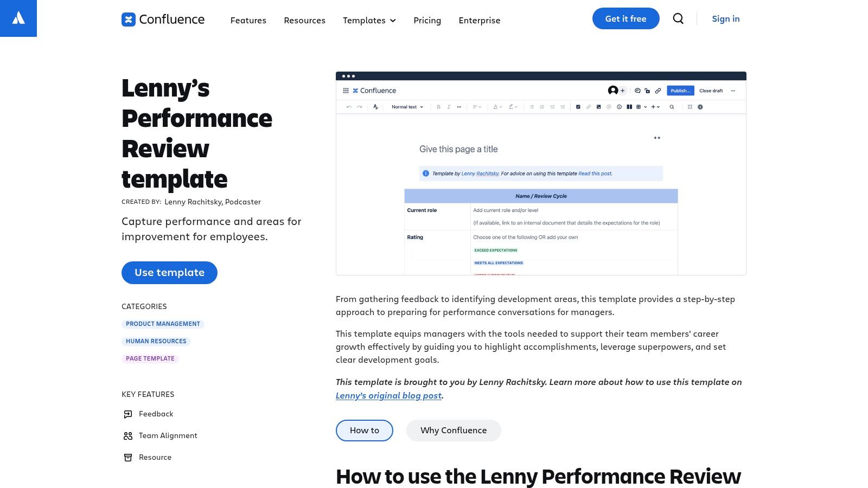
Task: Select the text color swatch dropdown
Action: click(497, 107)
